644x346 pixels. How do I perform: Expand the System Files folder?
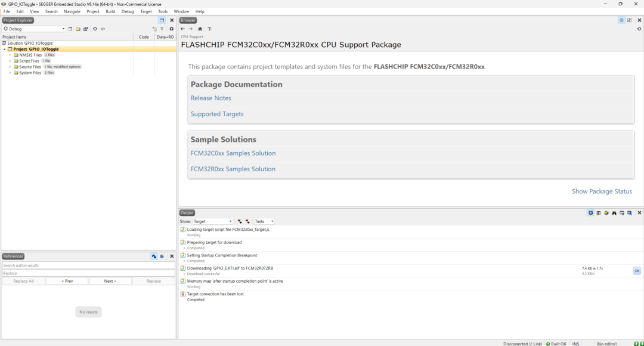tap(10, 73)
